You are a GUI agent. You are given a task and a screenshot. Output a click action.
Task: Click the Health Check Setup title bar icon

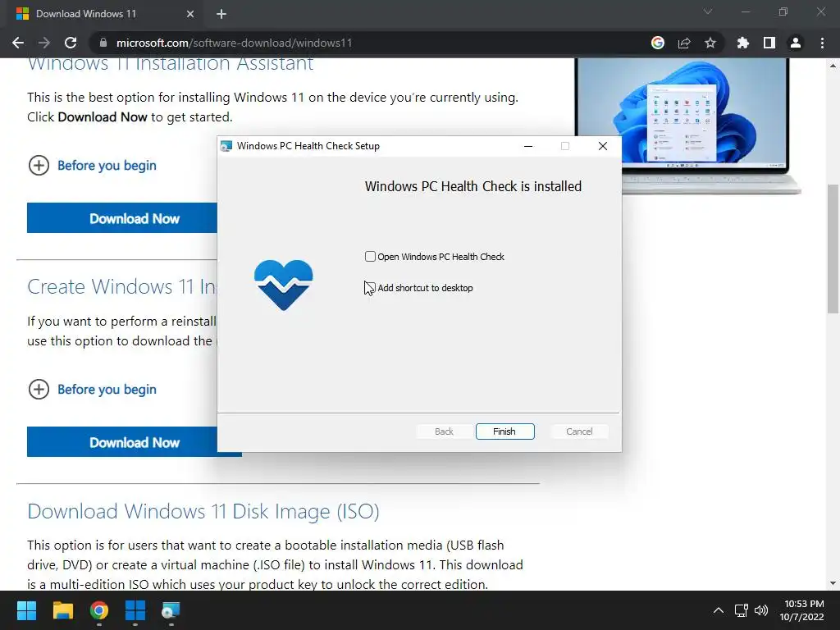[x=226, y=146]
